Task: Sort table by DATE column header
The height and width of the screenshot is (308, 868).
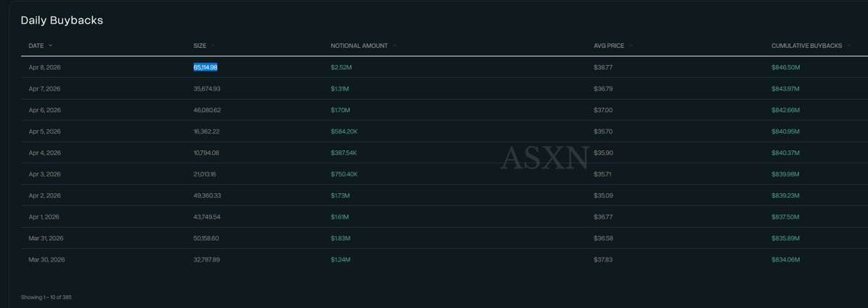Action: coord(36,46)
